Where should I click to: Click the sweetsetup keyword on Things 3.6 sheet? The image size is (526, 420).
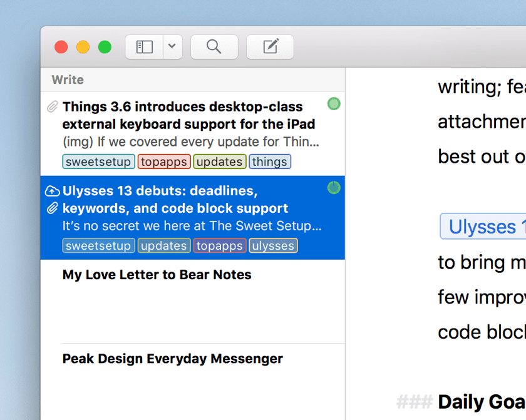click(99, 161)
